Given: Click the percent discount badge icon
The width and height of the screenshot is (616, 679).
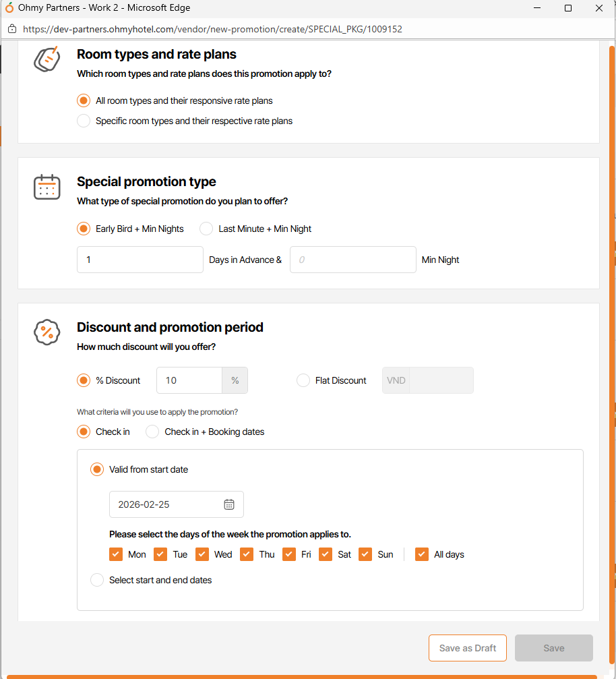Looking at the screenshot, I should pyautogui.click(x=47, y=332).
